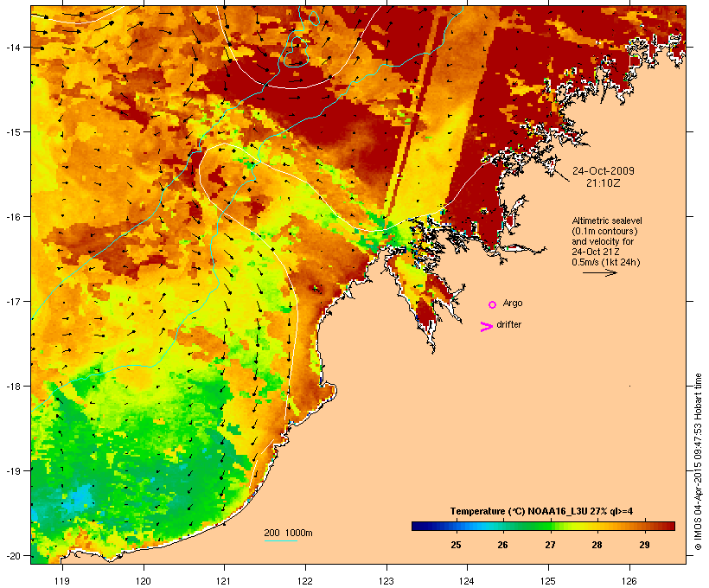Click the longitude label 124
Image resolution: width=709 pixels, height=588 pixels.
tap(467, 581)
